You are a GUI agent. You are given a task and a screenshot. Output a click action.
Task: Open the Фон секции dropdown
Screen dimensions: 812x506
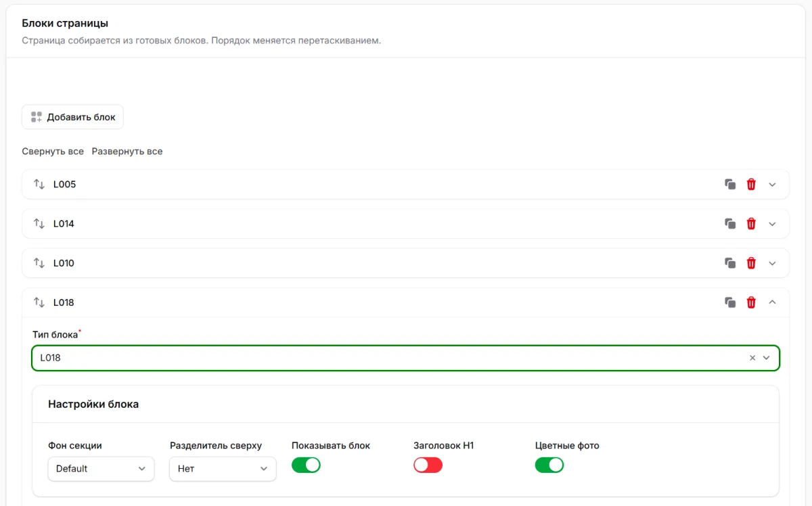tap(101, 469)
